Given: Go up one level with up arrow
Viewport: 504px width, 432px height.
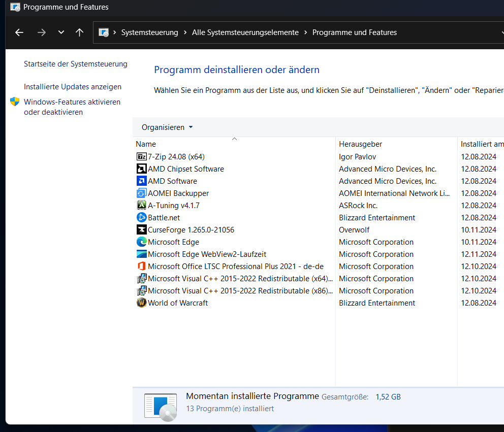Looking at the screenshot, I should (79, 32).
